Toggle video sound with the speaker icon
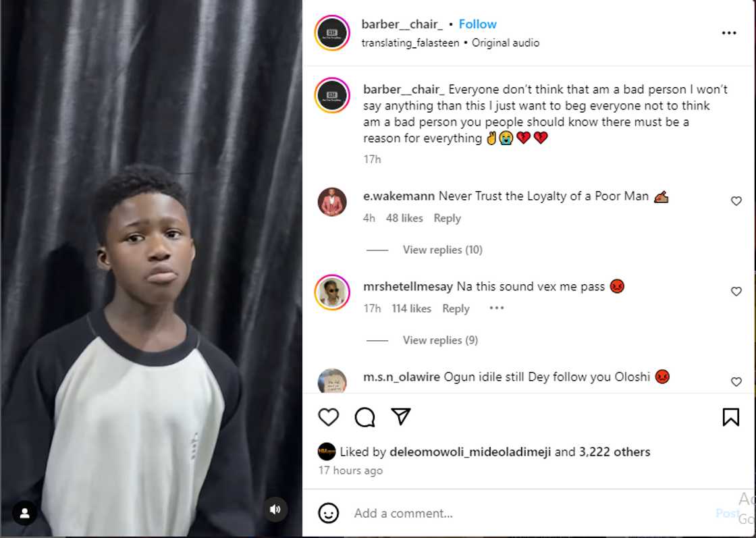The width and height of the screenshot is (756, 538). click(x=275, y=510)
